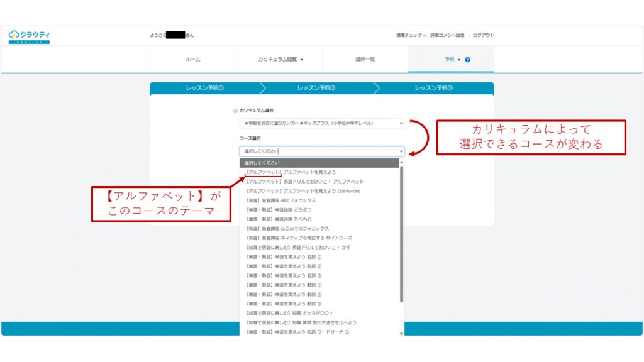Click the Cloudy English logo

tap(29, 36)
